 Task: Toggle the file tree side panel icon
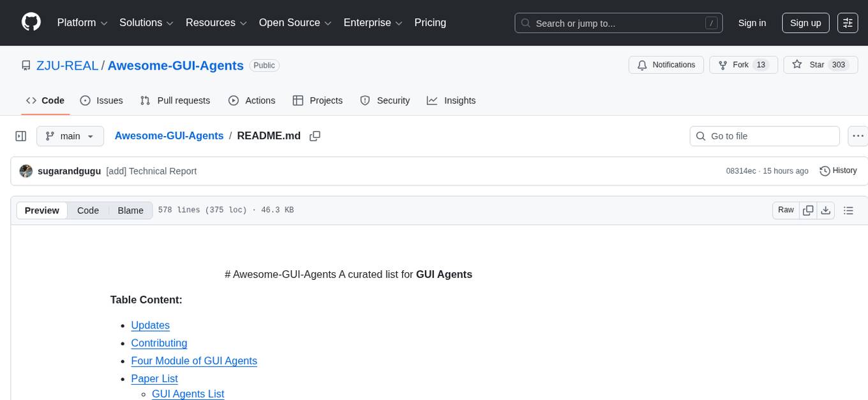click(20, 135)
